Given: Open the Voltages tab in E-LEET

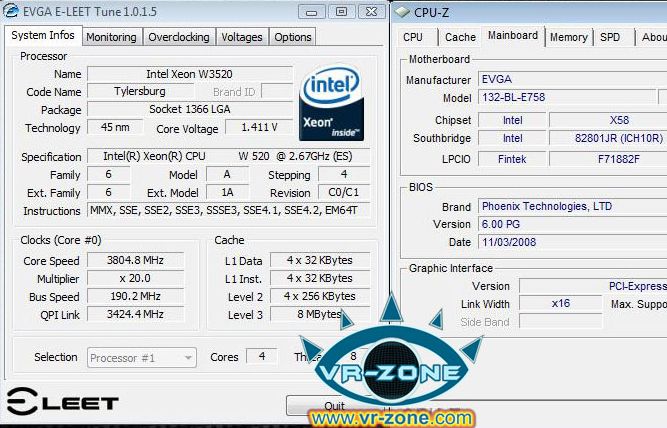Looking at the screenshot, I should (242, 37).
